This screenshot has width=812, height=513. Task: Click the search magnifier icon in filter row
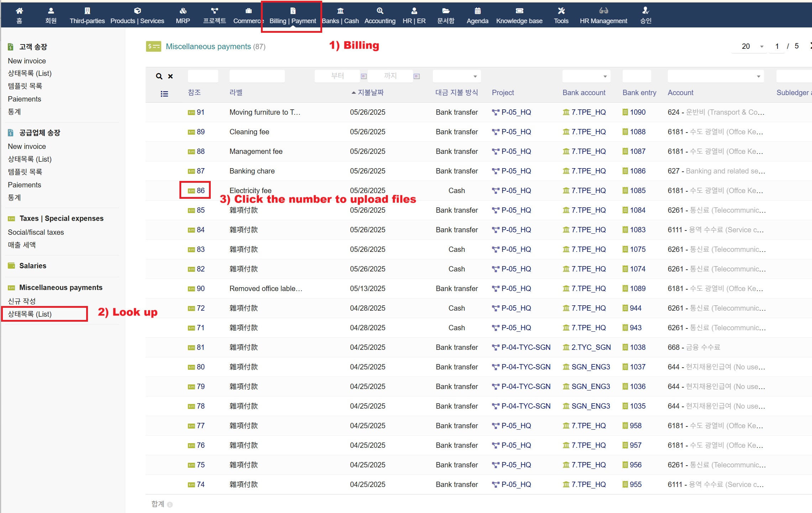159,76
